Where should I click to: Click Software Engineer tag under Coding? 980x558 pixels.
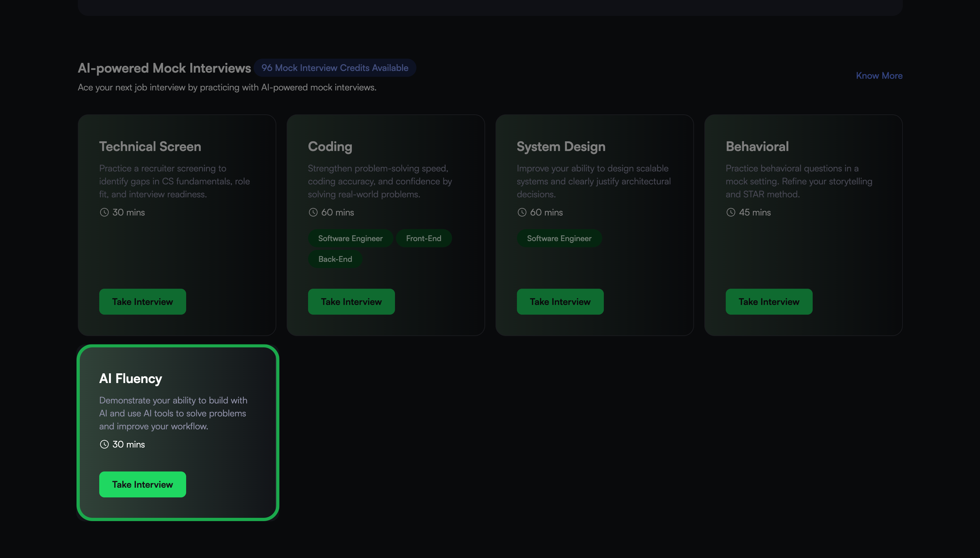(350, 238)
